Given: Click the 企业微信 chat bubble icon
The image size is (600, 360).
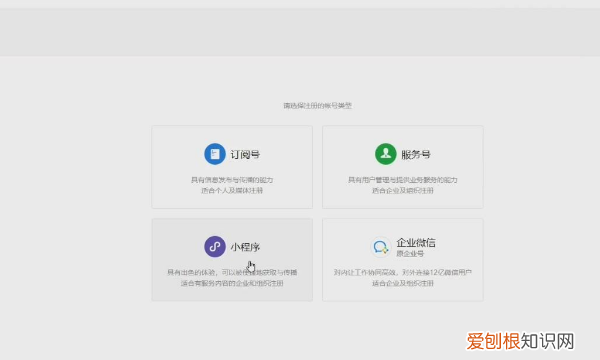Looking at the screenshot, I should click(x=380, y=247).
